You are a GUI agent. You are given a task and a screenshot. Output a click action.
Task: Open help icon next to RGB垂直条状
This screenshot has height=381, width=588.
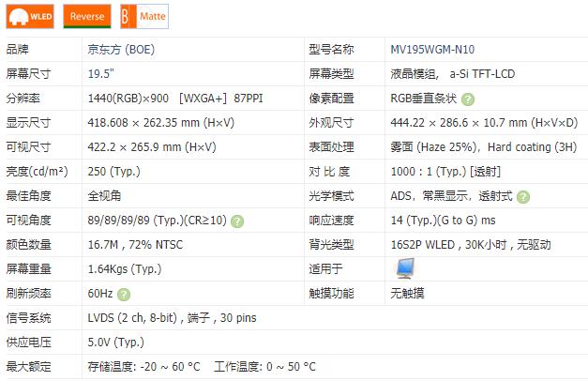468,99
